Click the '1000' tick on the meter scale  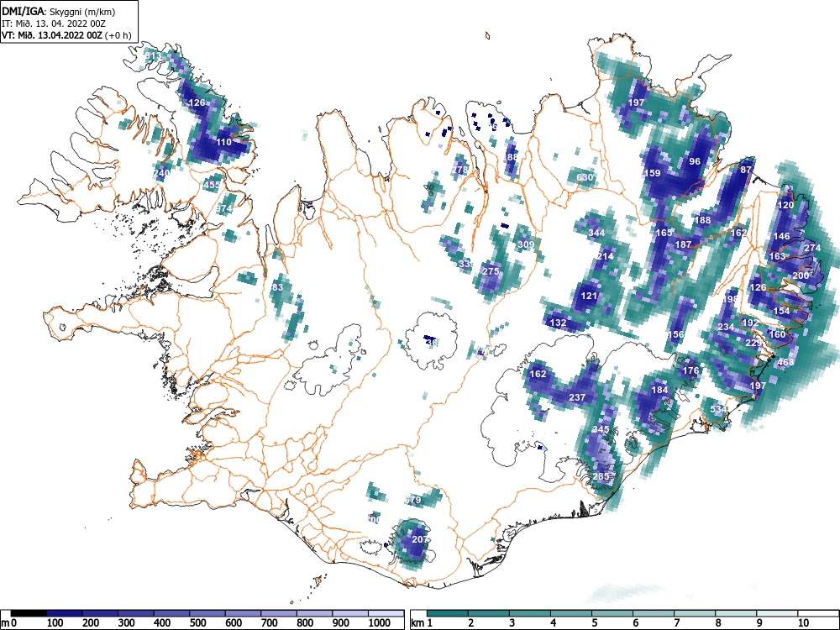click(x=380, y=623)
